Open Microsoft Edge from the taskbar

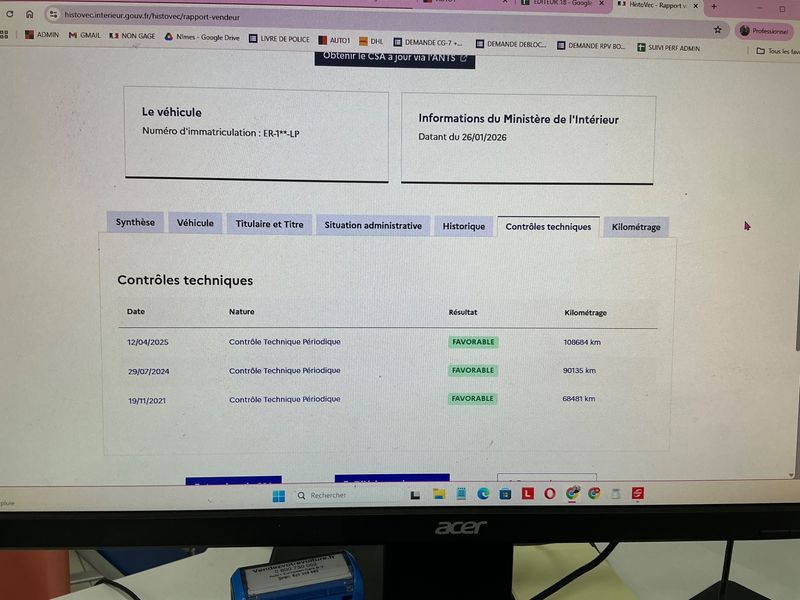[483, 493]
